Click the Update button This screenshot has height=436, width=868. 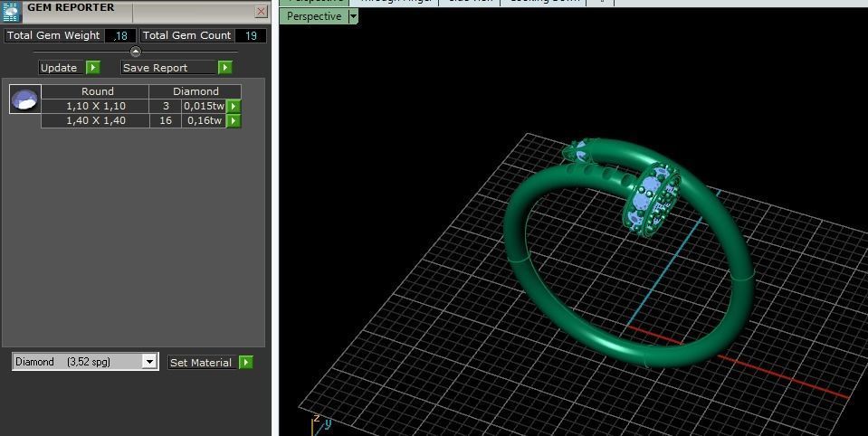61,68
